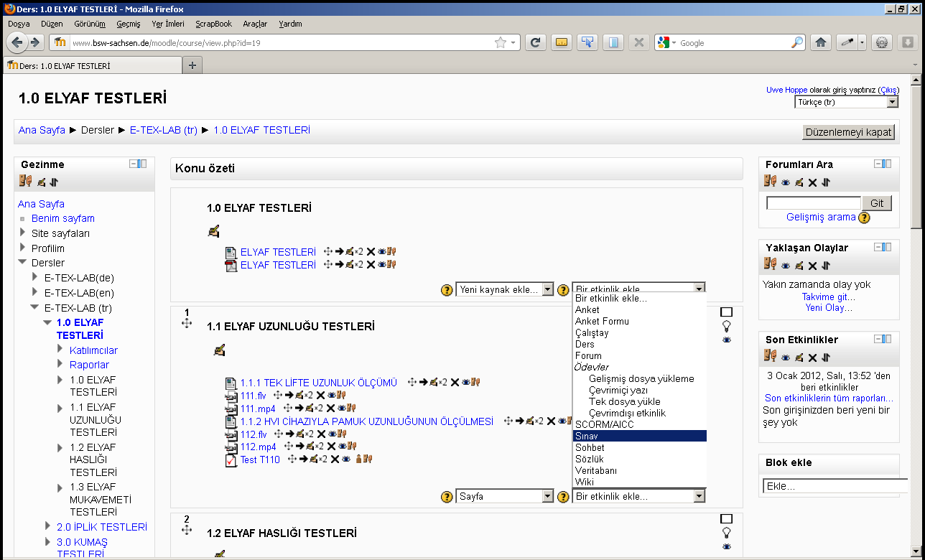The height and width of the screenshot is (560, 925).
Task: Delete the 111.flv resource with its X icon
Action: tap(320, 395)
